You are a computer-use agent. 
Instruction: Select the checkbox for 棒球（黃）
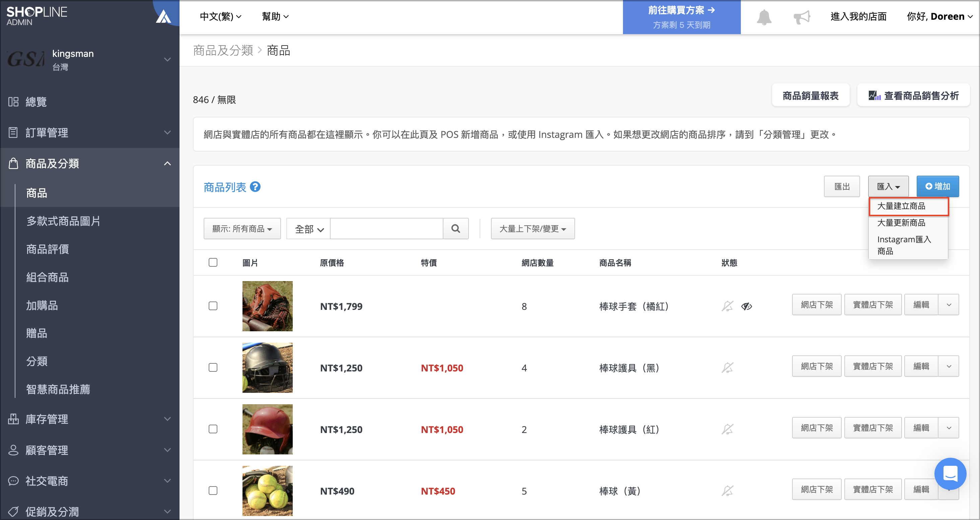tap(213, 490)
